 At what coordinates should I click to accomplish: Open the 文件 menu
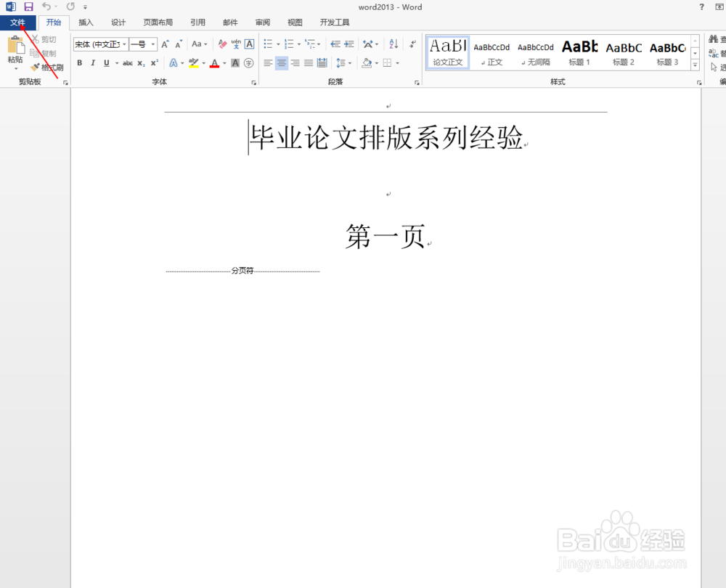point(18,22)
